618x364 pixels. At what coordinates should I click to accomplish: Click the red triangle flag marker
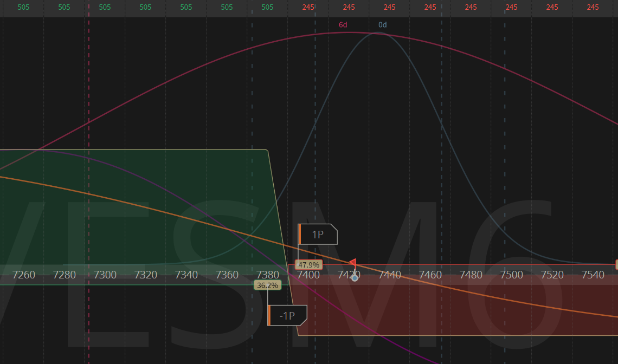coord(353,263)
